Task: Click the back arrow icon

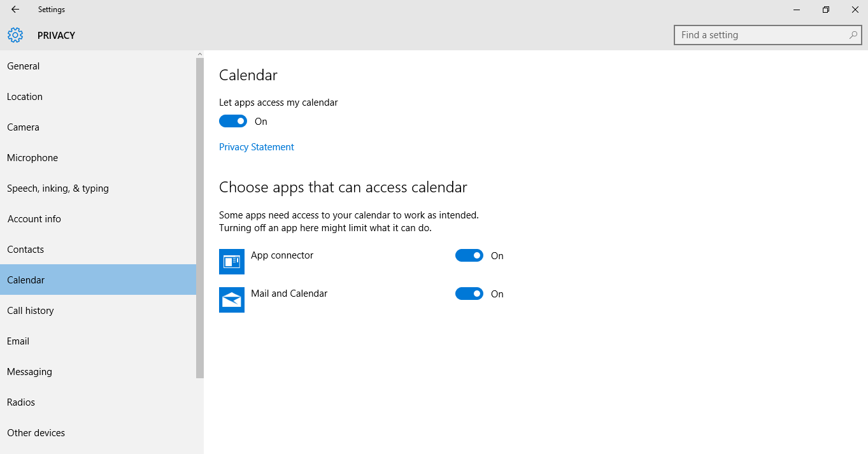Action: 15,10
